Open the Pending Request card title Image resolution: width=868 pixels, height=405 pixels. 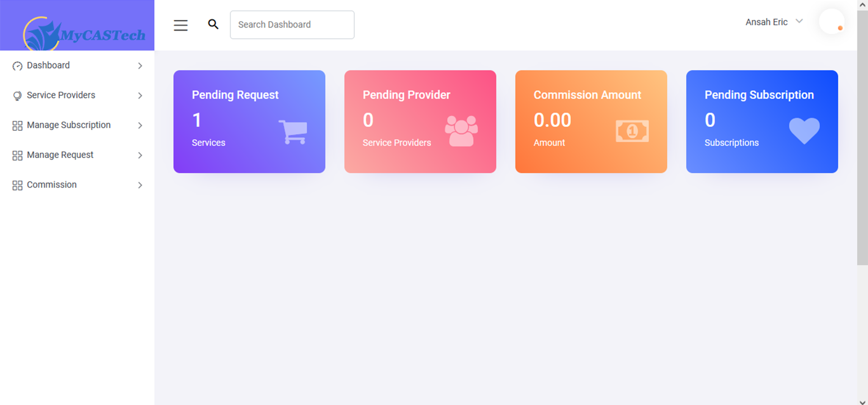(235, 95)
